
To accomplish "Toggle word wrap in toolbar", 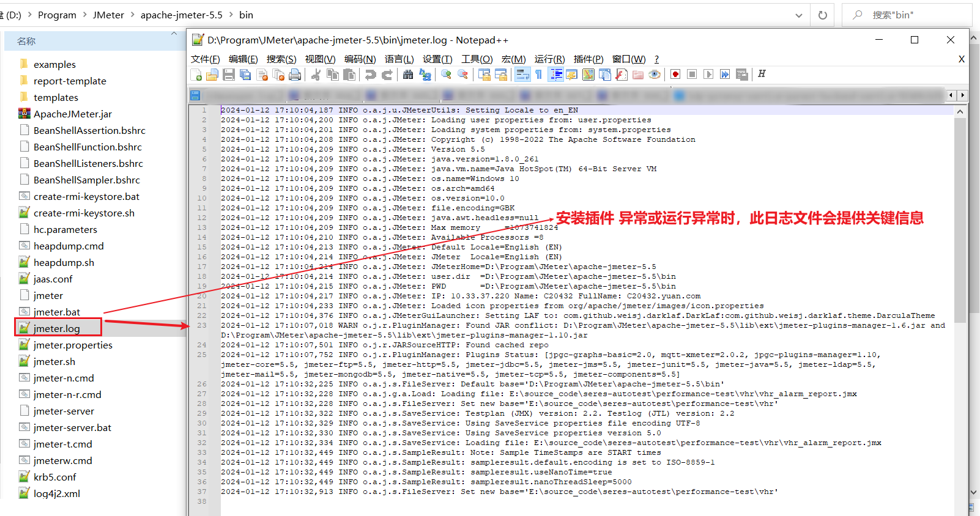I will click(x=522, y=75).
